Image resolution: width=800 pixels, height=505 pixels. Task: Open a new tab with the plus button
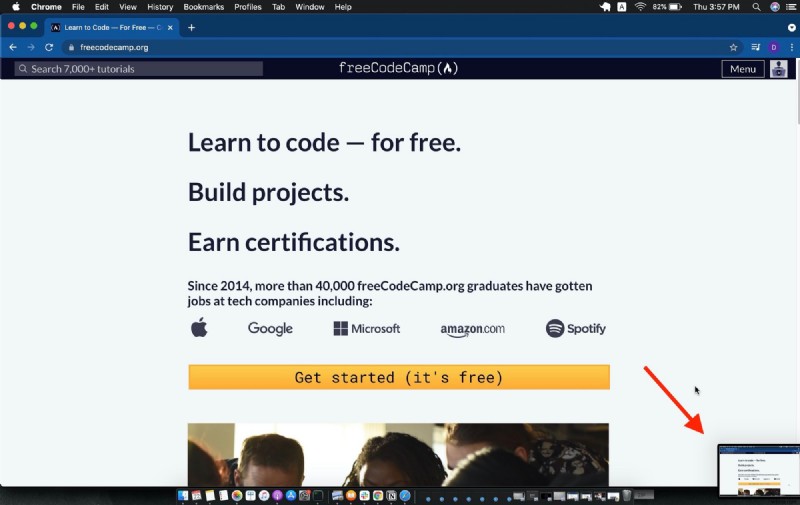tap(191, 28)
